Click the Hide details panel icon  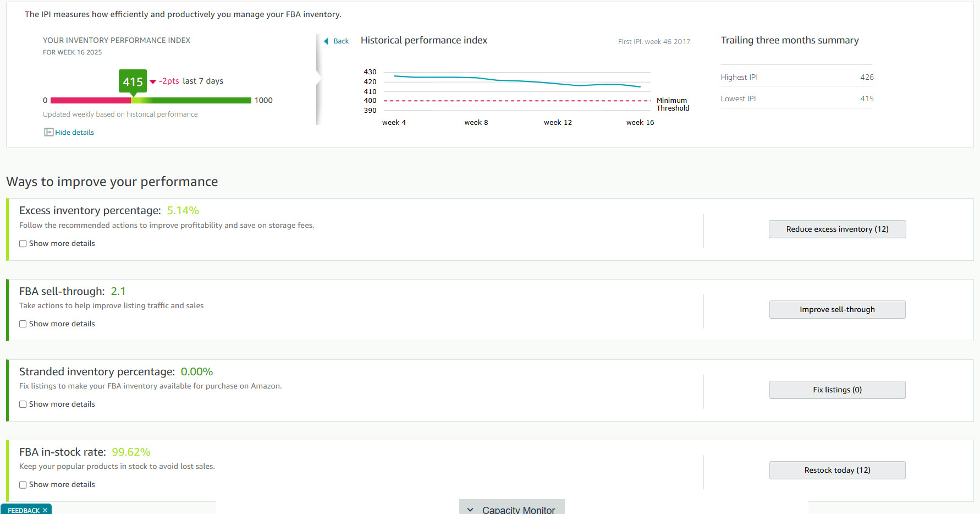click(48, 132)
